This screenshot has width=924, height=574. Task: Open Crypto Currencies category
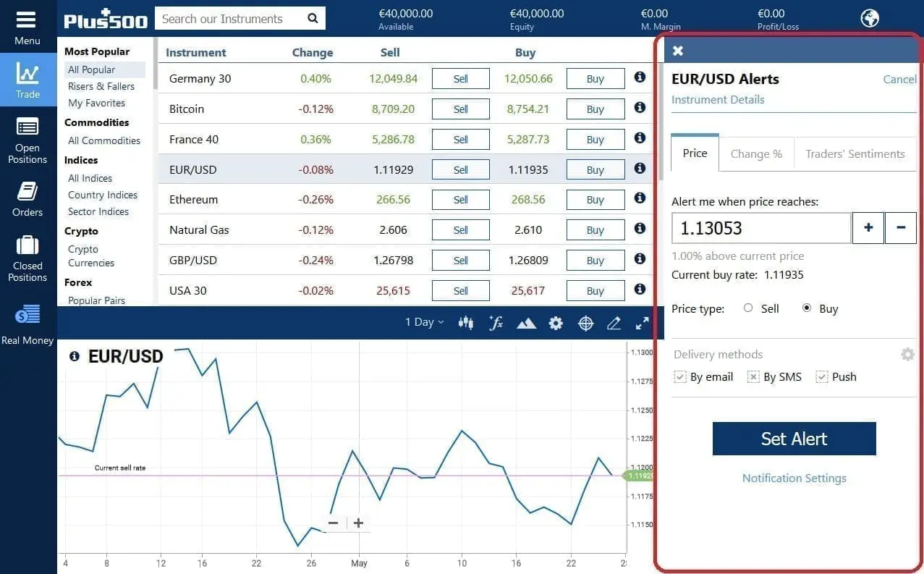[x=91, y=256]
